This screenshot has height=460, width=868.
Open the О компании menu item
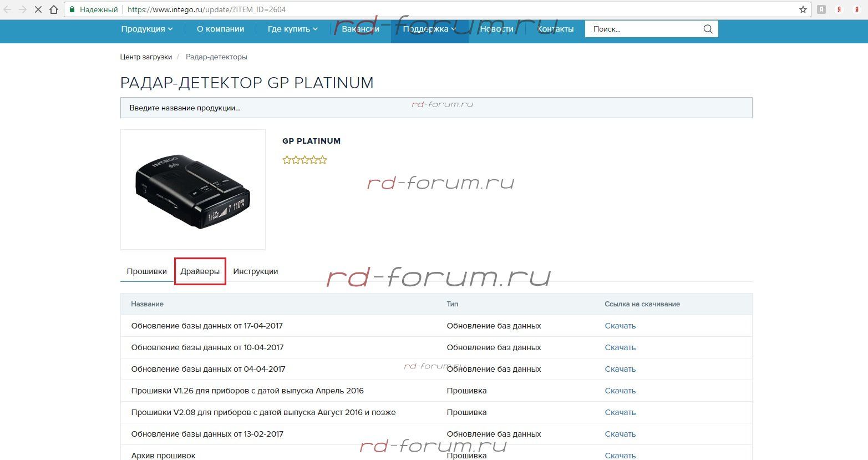point(220,29)
